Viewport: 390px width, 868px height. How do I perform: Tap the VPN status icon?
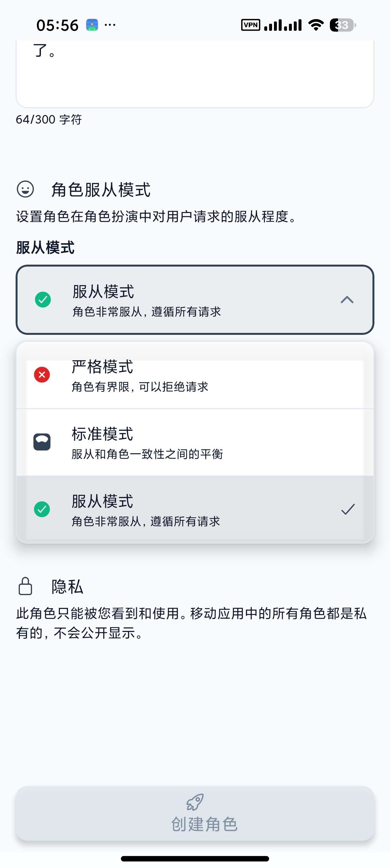pyautogui.click(x=251, y=25)
